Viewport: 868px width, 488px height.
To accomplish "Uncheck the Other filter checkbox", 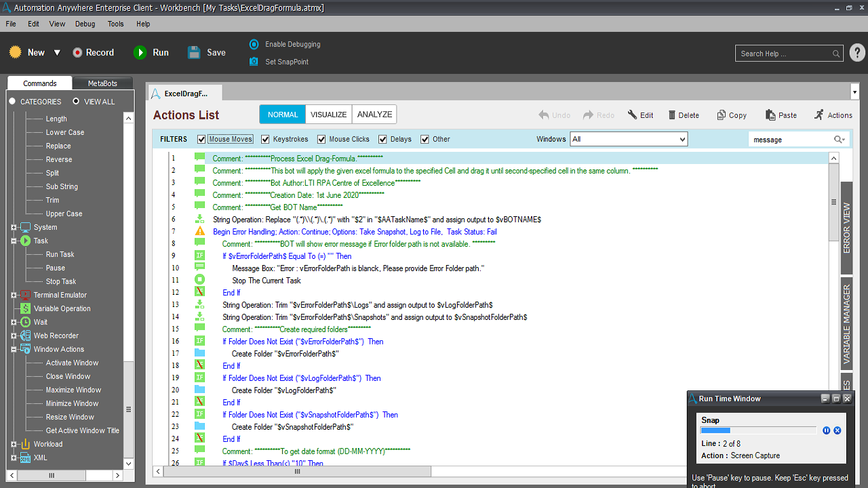I will [x=425, y=140].
